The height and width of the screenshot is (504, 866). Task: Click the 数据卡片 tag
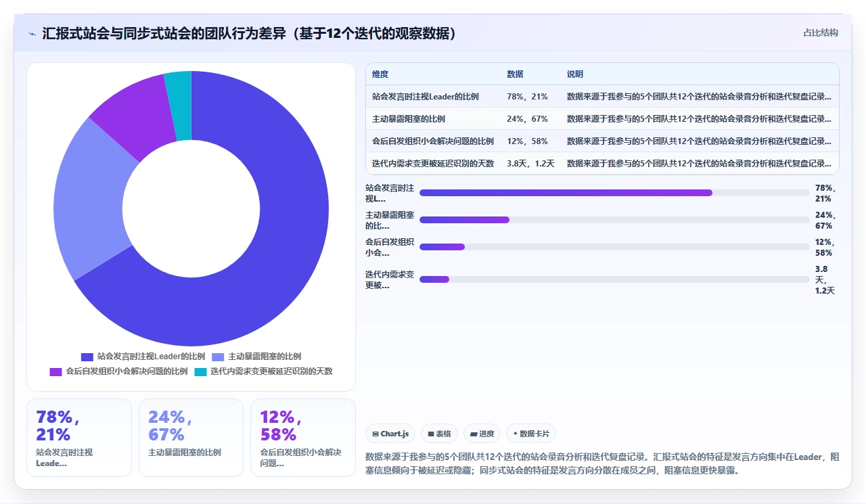[531, 434]
